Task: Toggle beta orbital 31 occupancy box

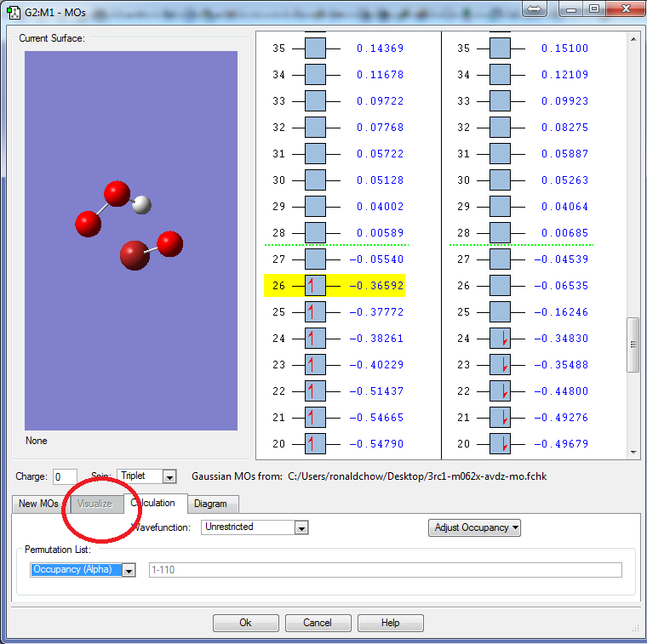Action: pos(500,153)
